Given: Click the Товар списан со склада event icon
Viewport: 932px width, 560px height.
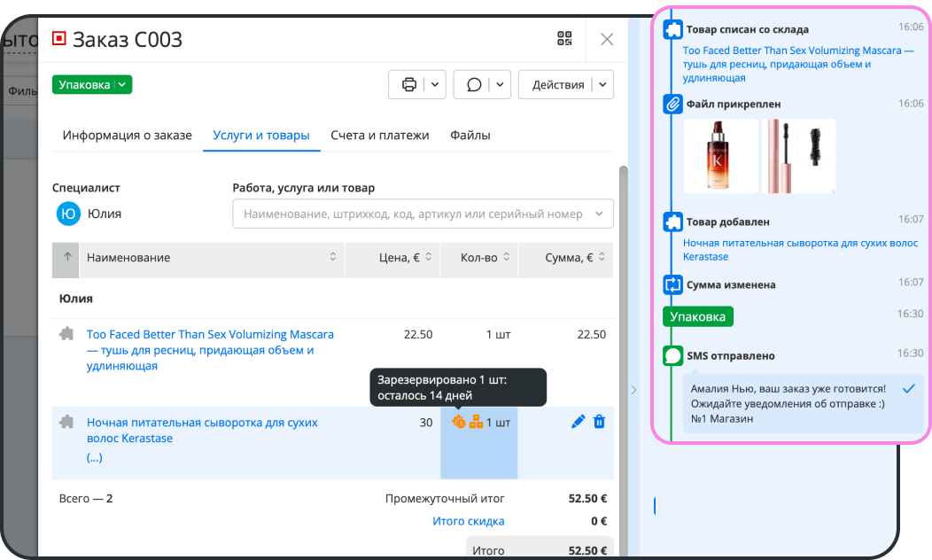Looking at the screenshot, I should (x=672, y=30).
